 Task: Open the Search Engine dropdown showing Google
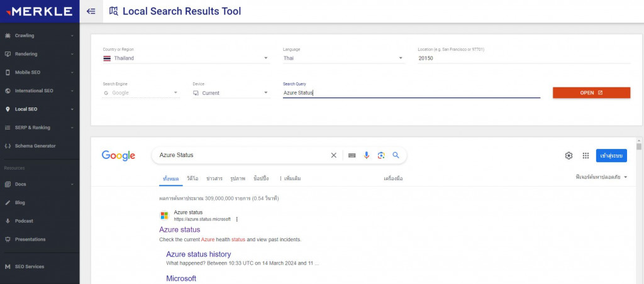(141, 93)
